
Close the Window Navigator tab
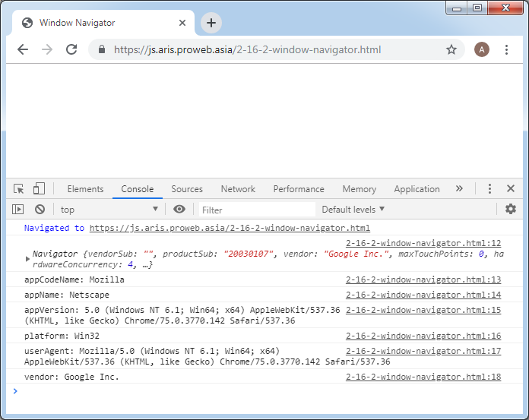[182, 23]
